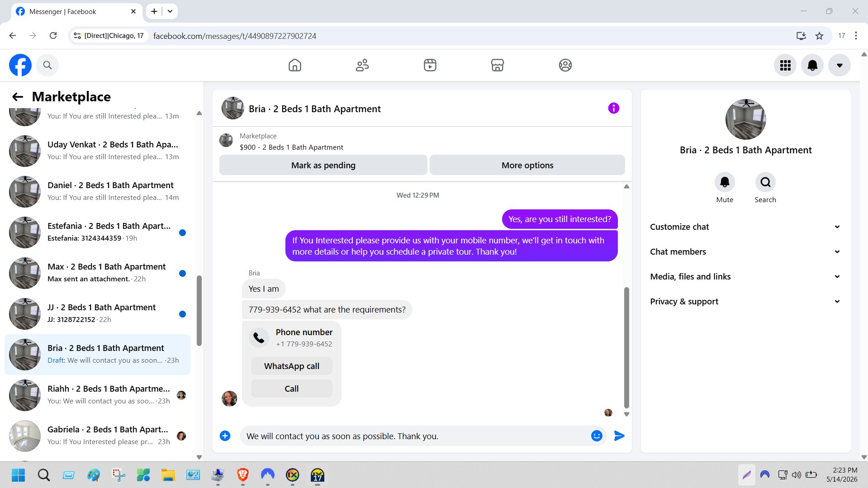Open Brave browser from taskbar
The image size is (868, 488).
[x=243, y=475]
